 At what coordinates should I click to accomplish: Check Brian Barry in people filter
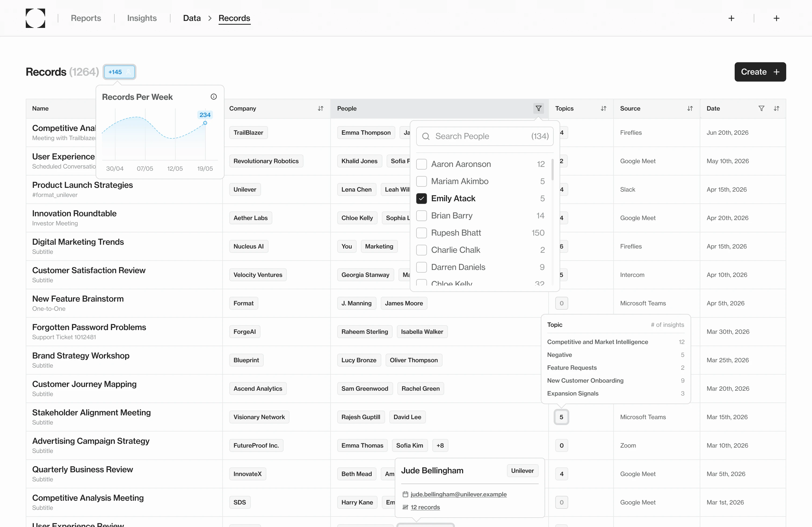[422, 216]
